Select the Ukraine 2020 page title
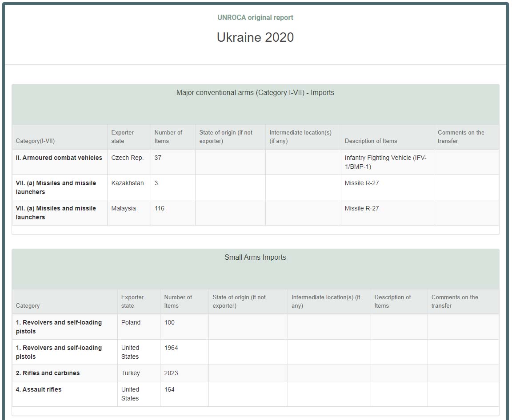The height and width of the screenshot is (420, 512). pos(255,37)
